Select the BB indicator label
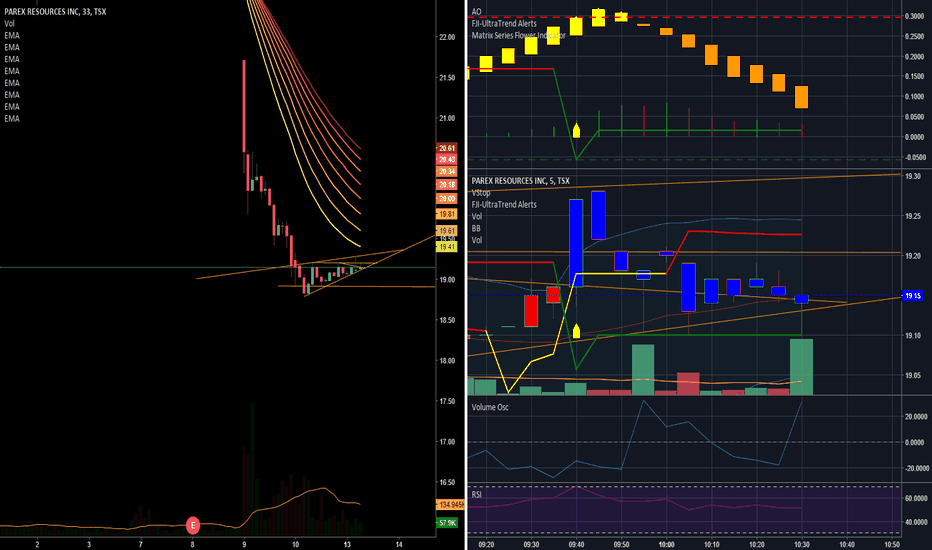Image resolution: width=932 pixels, height=550 pixels. (476, 228)
